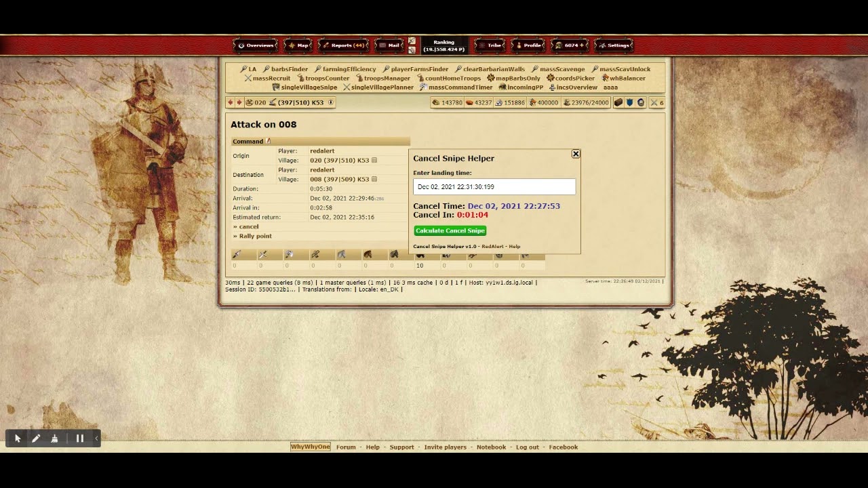Cancel the command via » cancel link

246,226
